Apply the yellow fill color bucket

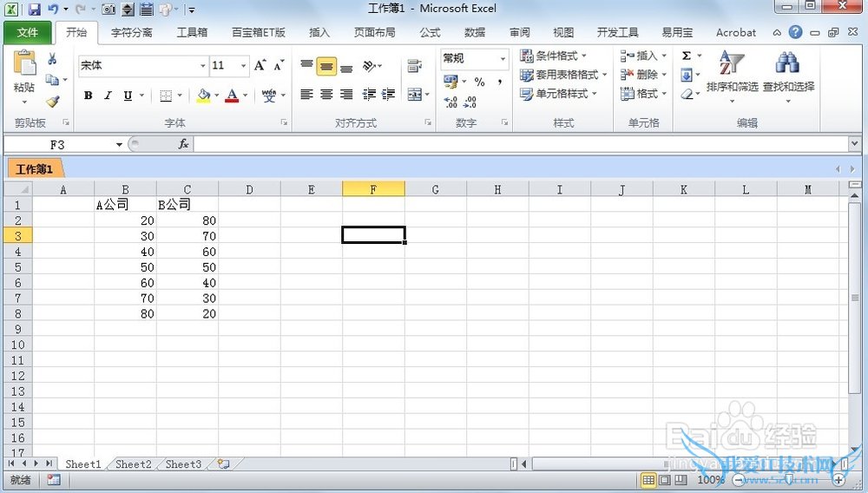pos(203,95)
